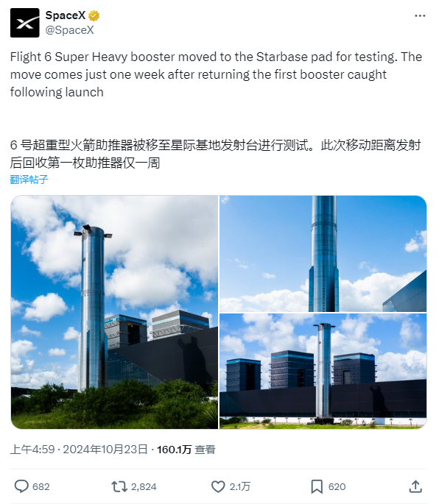Click the share upload icon

tap(415, 486)
